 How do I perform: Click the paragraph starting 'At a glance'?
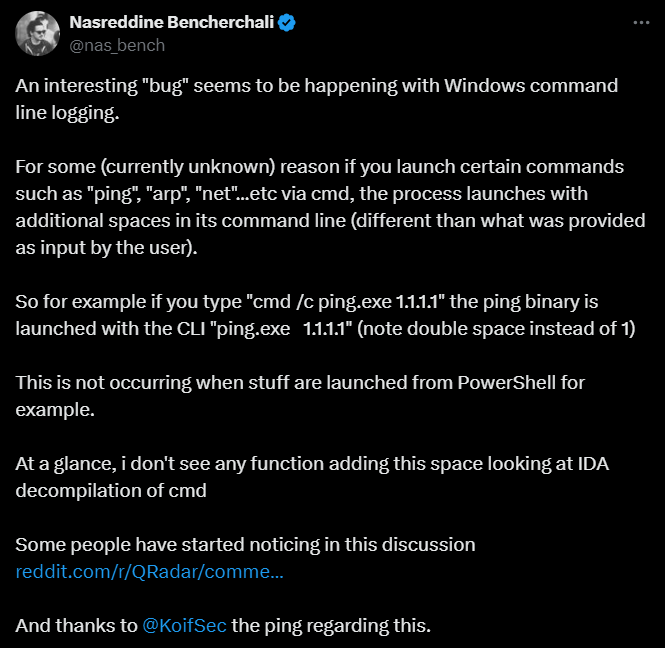312,477
